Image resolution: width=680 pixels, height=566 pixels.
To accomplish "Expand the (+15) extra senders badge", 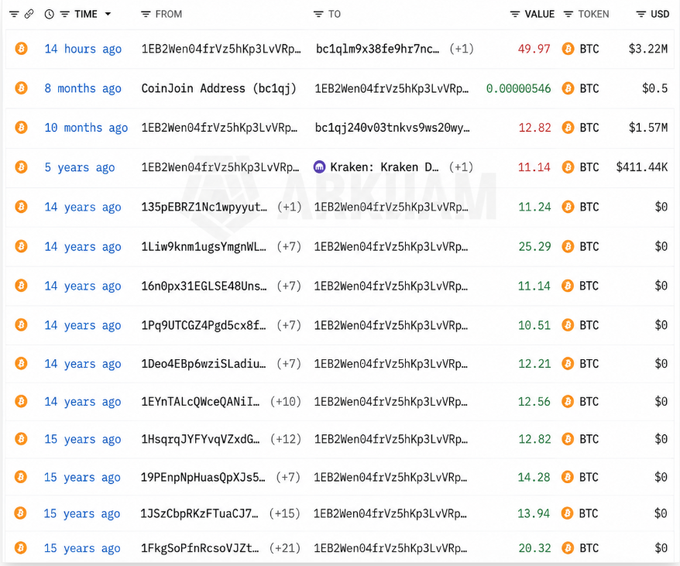I will coord(284,514).
